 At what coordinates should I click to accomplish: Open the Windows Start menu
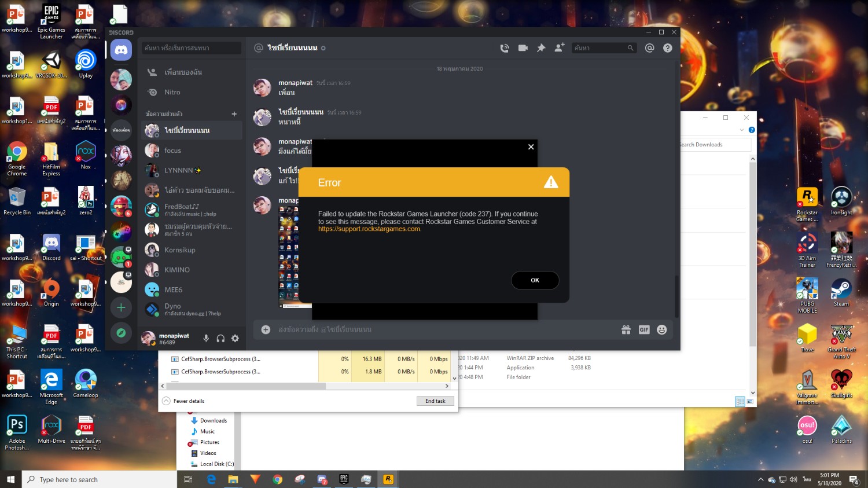[10, 479]
